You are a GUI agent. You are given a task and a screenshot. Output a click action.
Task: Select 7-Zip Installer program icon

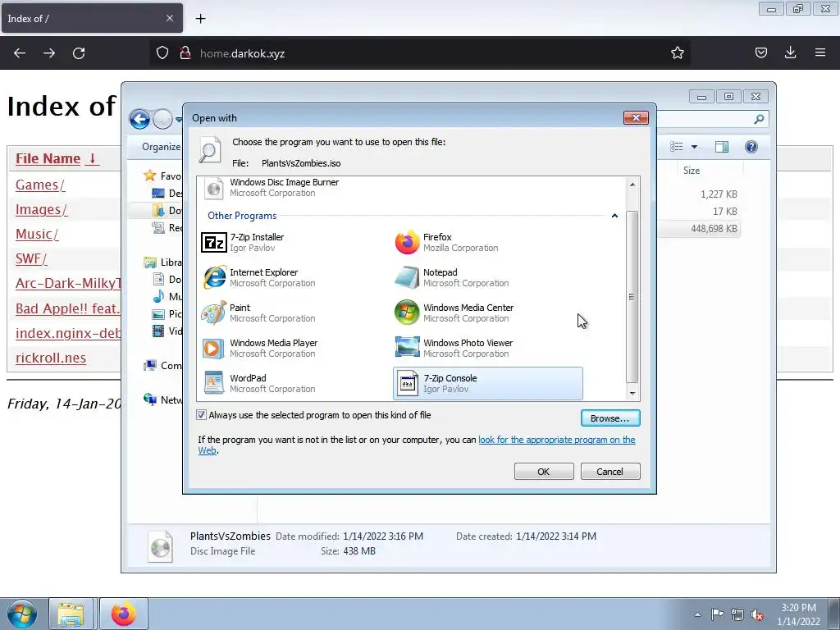coord(214,242)
